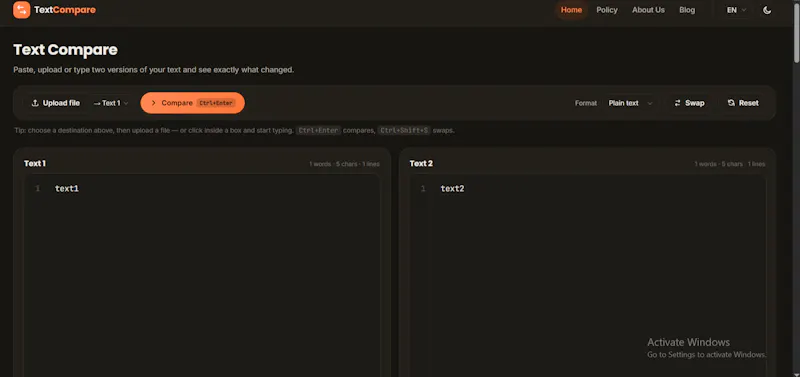The image size is (800, 377).
Task: Click the Text 2 word count stats
Action: tap(730, 164)
